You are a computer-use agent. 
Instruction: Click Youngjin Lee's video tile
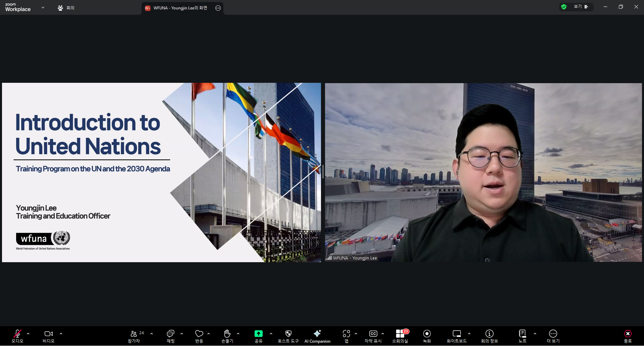(483, 172)
